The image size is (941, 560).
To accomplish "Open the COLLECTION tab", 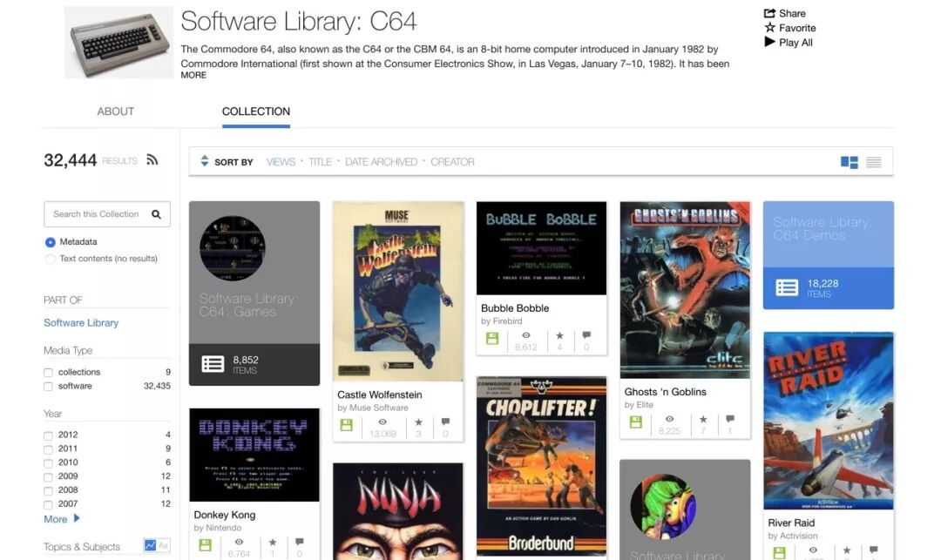I will (255, 111).
